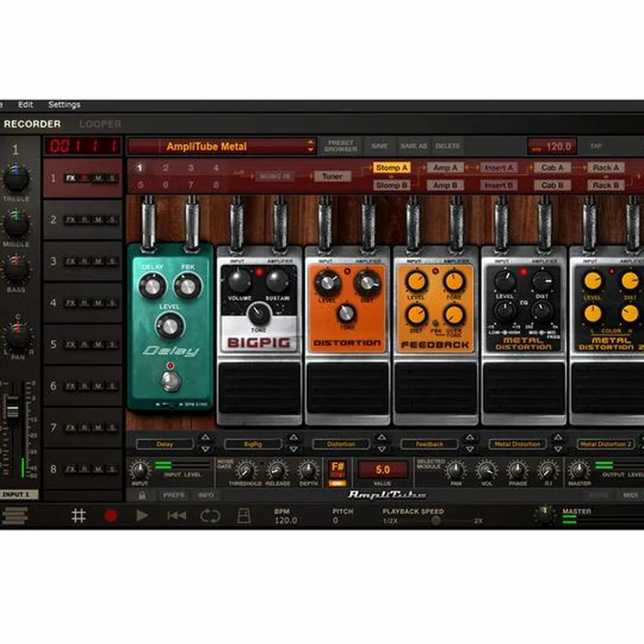Toggle FX on track 1
The width and height of the screenshot is (644, 644).
pos(71,178)
